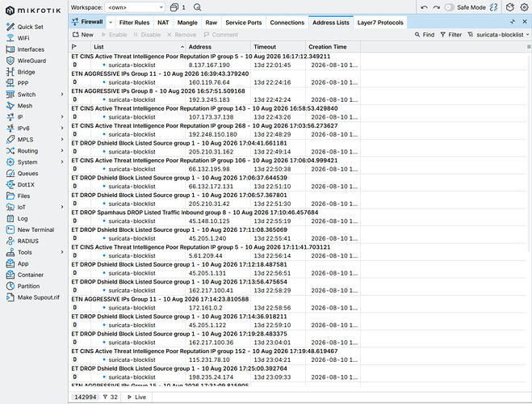Switch to the NAT tab

163,23
